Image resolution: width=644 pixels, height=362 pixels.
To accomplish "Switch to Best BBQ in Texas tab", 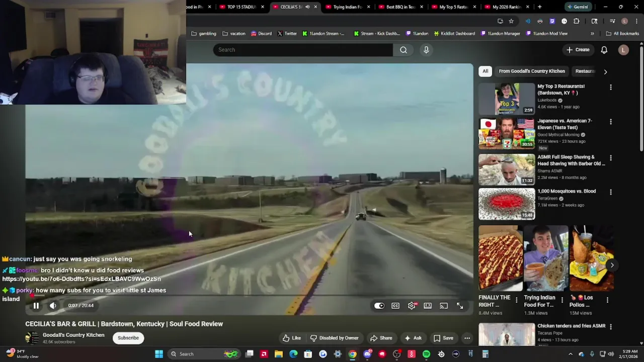I will click(400, 7).
